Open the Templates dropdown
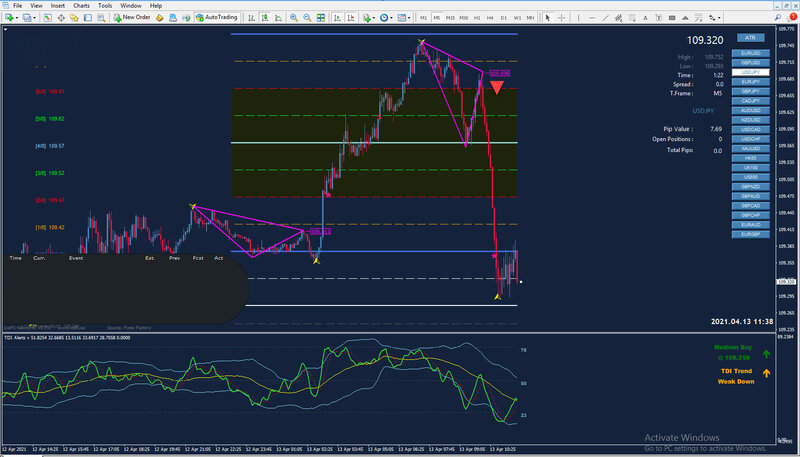This screenshot has width=800, height=457. 404,18
